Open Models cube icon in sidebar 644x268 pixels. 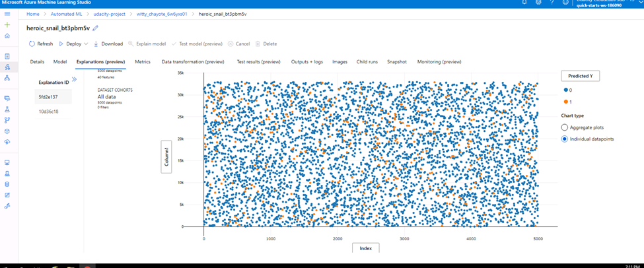pyautogui.click(x=7, y=131)
